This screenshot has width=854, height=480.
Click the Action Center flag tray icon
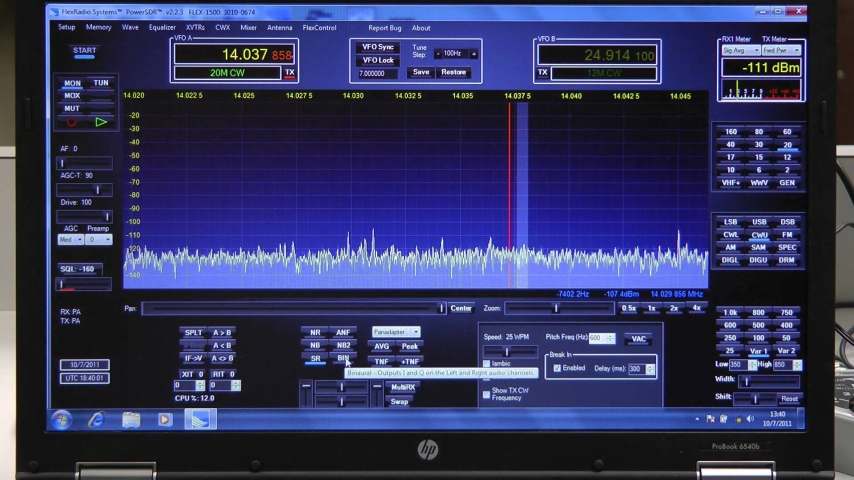pyautogui.click(x=710, y=419)
